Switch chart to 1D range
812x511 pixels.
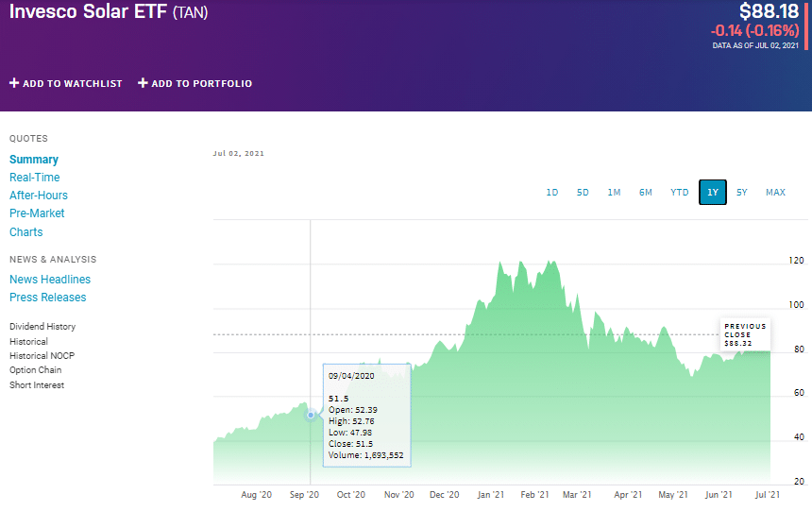tap(552, 193)
